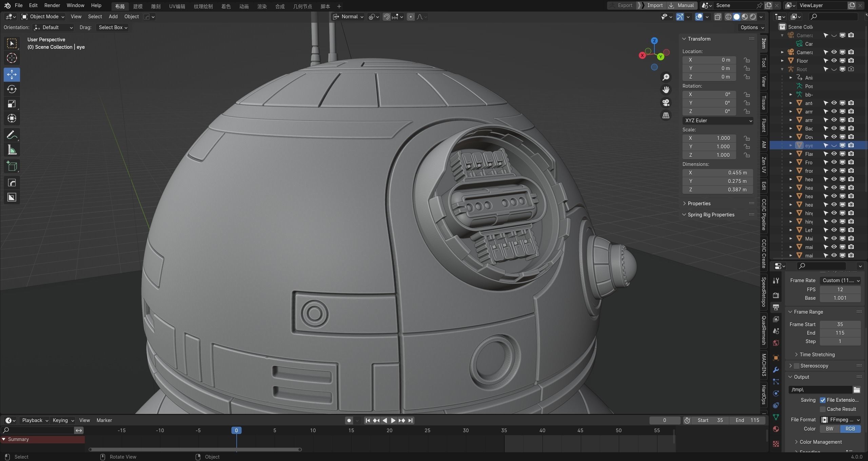The image size is (868, 461).
Task: Jump to the last frame endpoint
Action: 410,420
